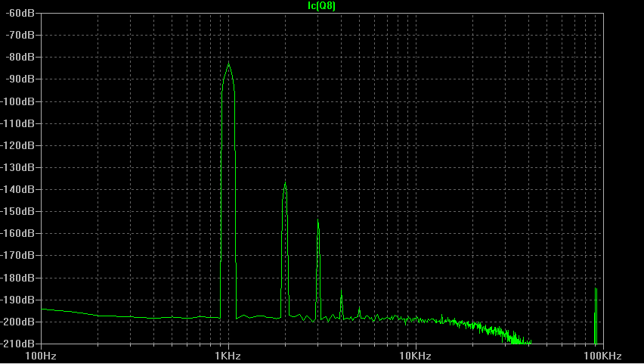Click the -150dB axis label
The image size is (644, 364).
coord(17,211)
